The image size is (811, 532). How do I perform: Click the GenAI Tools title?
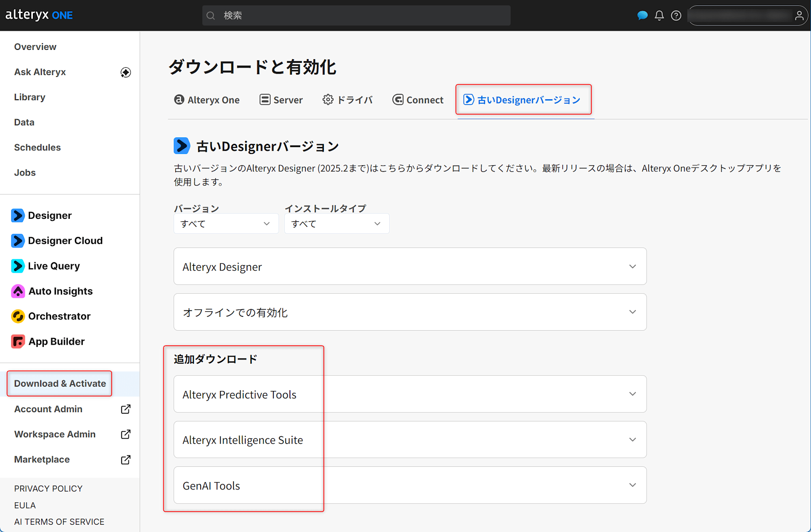pos(211,486)
